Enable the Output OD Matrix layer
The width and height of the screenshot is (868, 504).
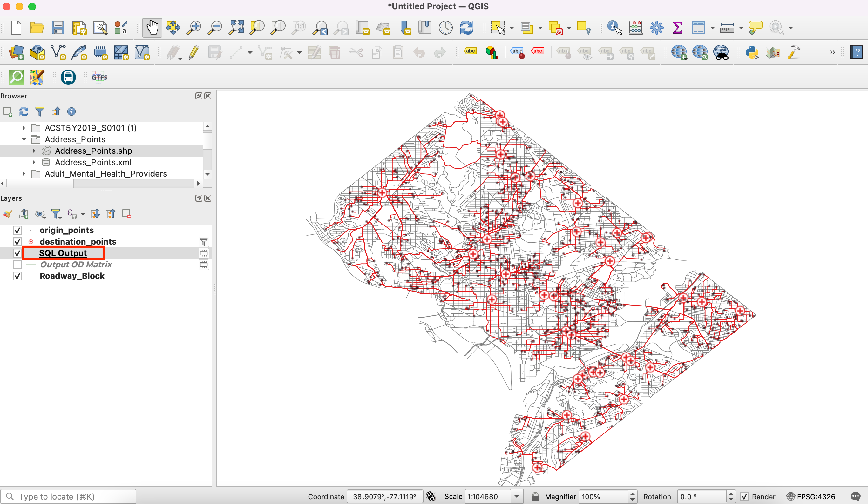coord(17,265)
